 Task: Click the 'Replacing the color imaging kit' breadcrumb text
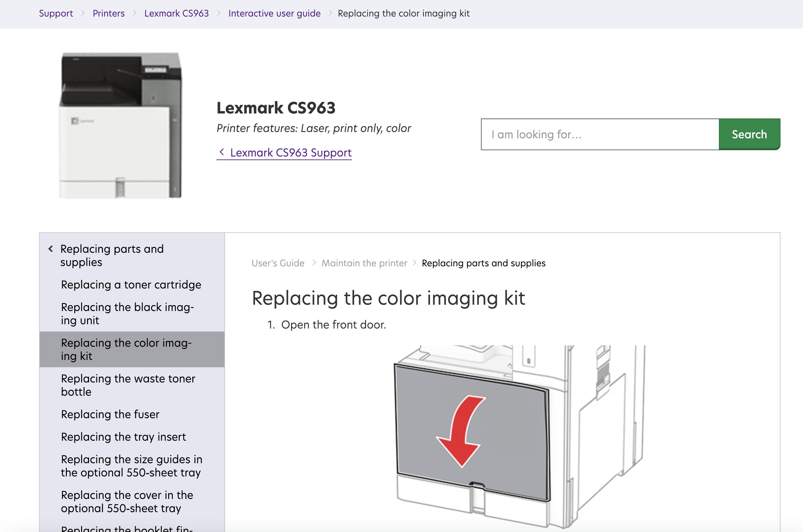[403, 13]
